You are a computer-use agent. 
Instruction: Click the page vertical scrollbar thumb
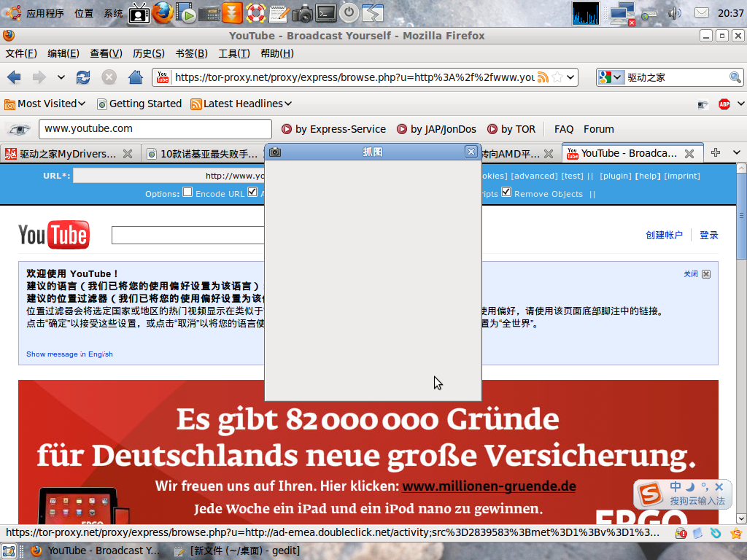point(741,217)
